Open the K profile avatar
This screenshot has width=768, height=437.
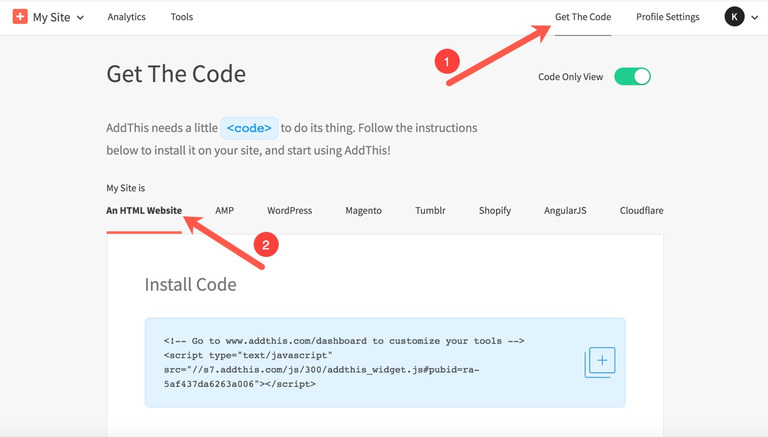click(734, 17)
